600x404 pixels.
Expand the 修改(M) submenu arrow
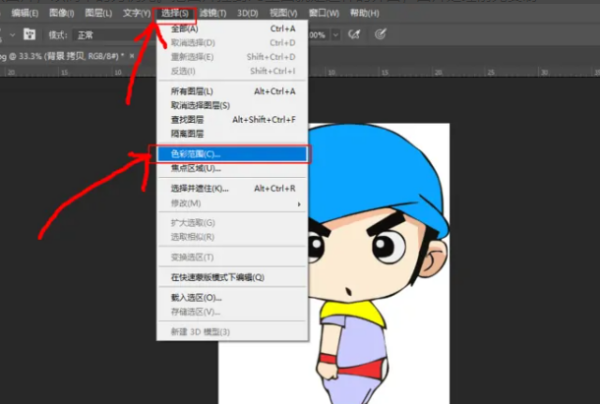click(299, 204)
